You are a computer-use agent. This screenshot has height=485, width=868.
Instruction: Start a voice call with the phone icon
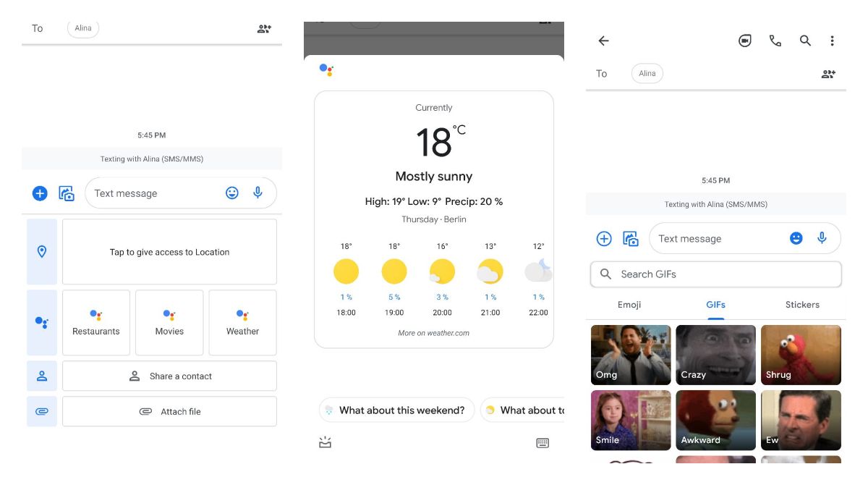click(x=775, y=41)
